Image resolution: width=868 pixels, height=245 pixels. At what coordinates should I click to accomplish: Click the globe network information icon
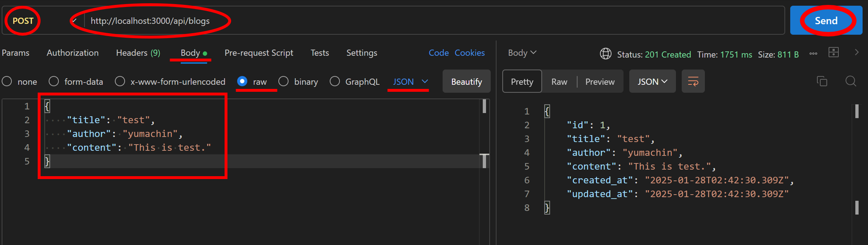tap(605, 54)
